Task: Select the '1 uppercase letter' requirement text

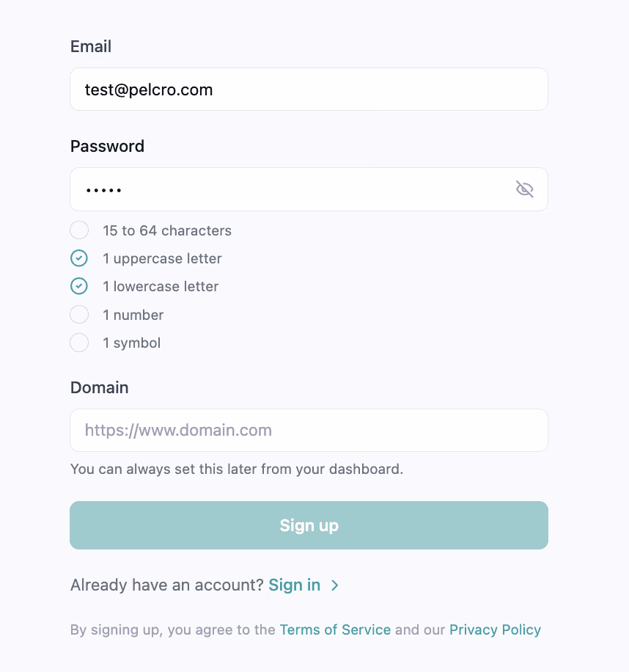Action: tap(162, 259)
